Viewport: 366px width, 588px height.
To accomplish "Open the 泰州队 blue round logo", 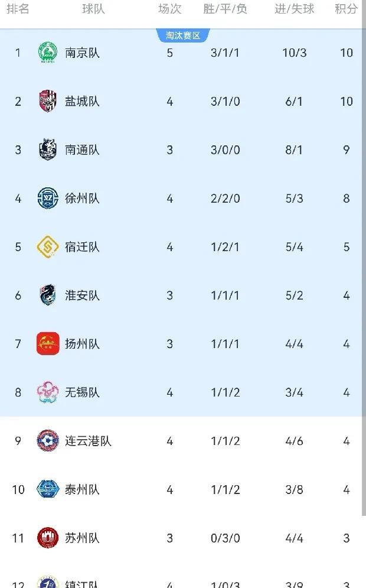I will [48, 489].
